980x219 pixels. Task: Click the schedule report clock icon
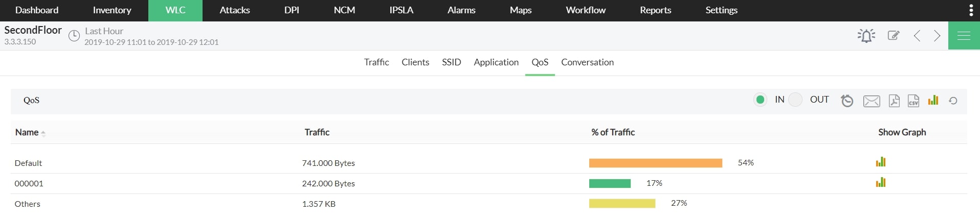click(847, 101)
